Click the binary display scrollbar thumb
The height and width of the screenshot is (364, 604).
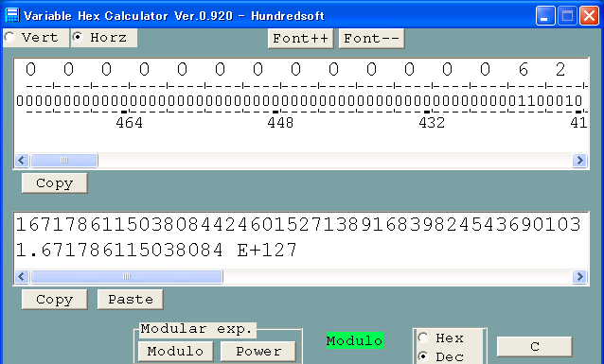click(64, 160)
